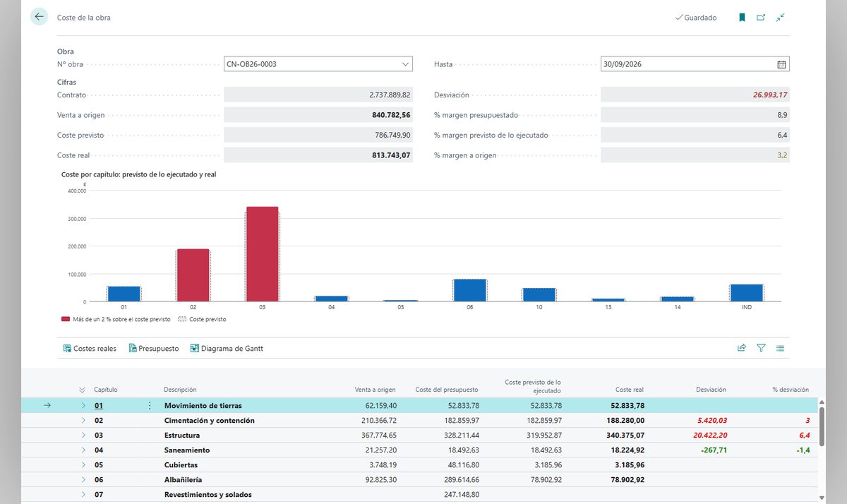Click the share icon above the table
The width and height of the screenshot is (847, 504).
742,348
